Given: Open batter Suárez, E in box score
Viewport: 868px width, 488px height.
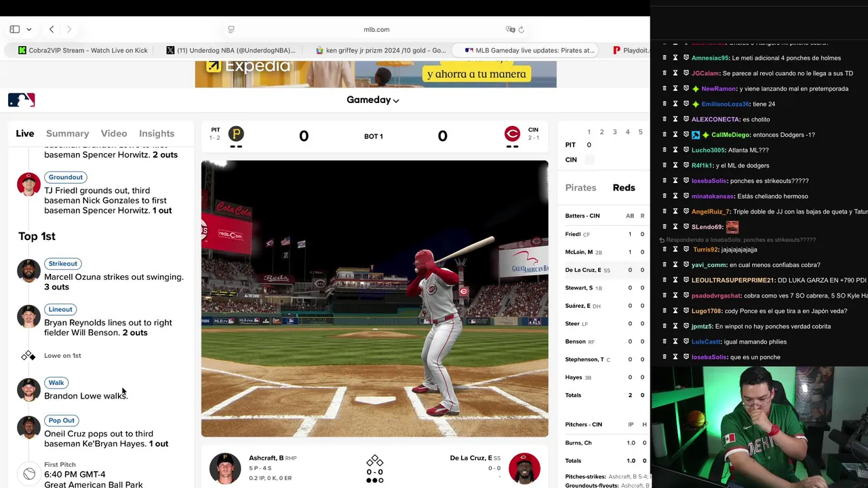Looking at the screenshot, I should point(578,306).
